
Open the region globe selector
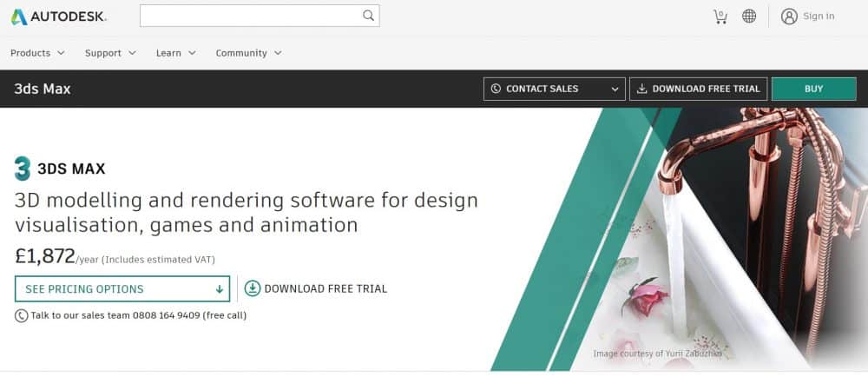pyautogui.click(x=749, y=16)
